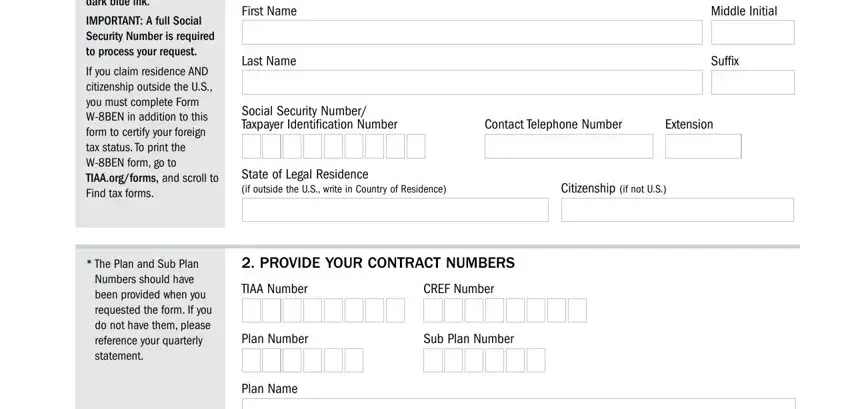Click first Social Security Number digit box

click(x=251, y=146)
